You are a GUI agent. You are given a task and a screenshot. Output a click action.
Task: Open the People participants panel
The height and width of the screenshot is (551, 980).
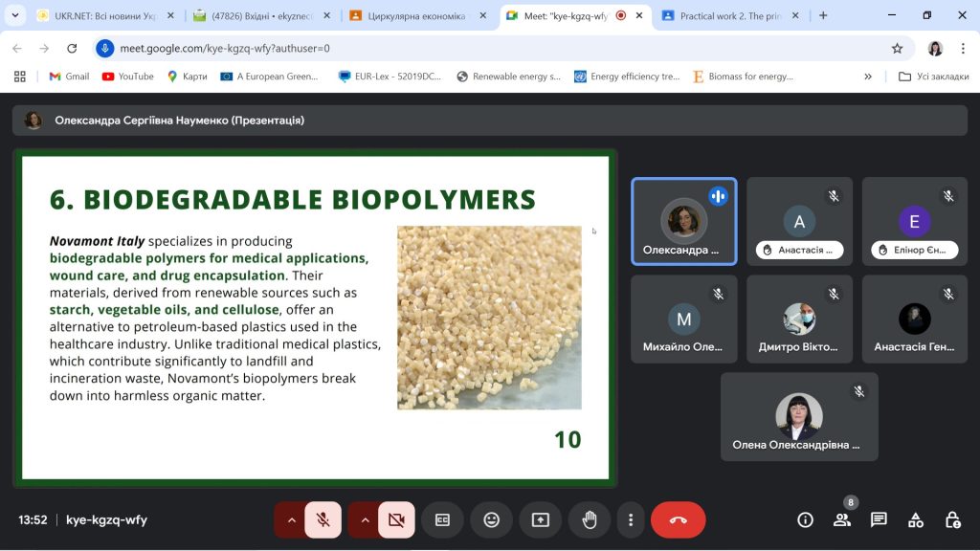(842, 520)
